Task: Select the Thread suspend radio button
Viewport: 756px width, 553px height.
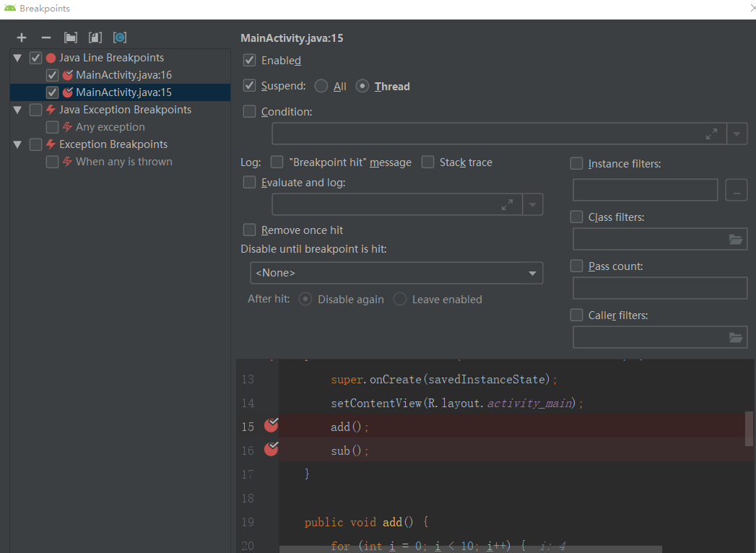Action: 362,87
